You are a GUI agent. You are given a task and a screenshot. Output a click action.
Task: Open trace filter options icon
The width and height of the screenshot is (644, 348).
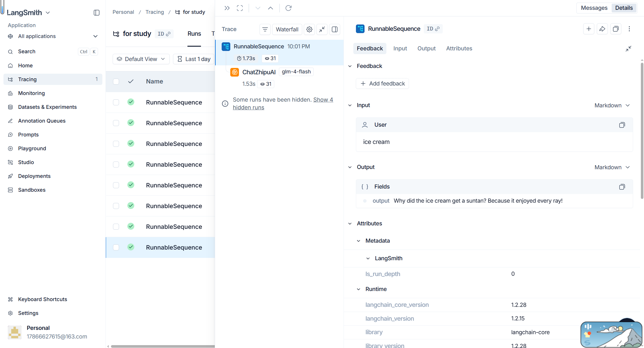[x=265, y=29]
